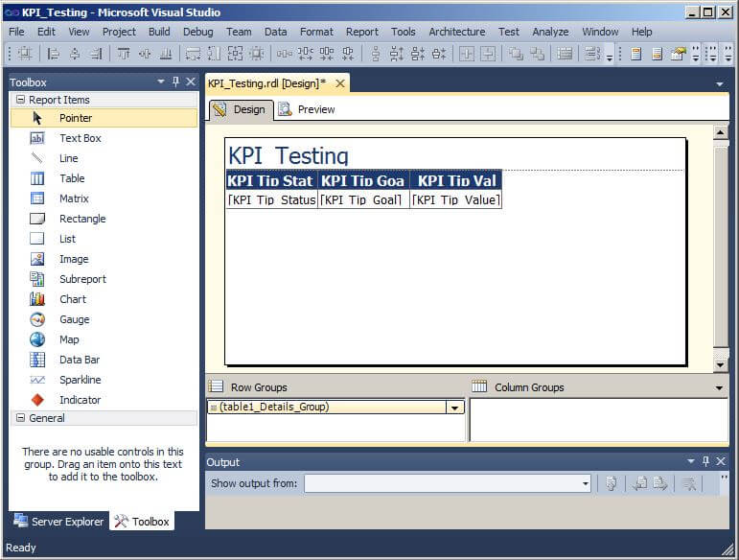Select the [KPI Tip Goal] data cell
Screen dimensions: 739x560
pyautogui.click(x=363, y=199)
